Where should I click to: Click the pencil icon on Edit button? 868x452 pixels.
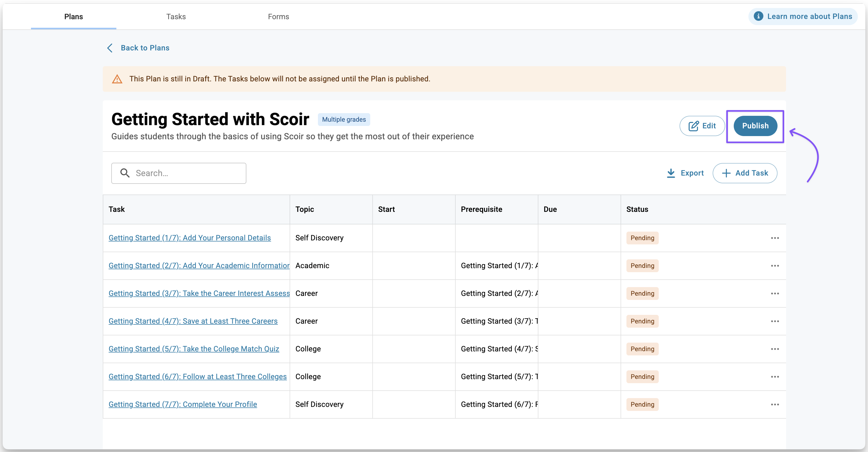[x=693, y=126]
